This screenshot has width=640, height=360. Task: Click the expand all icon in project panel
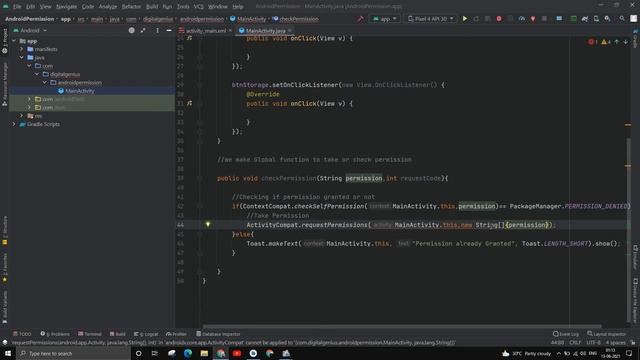point(143,30)
